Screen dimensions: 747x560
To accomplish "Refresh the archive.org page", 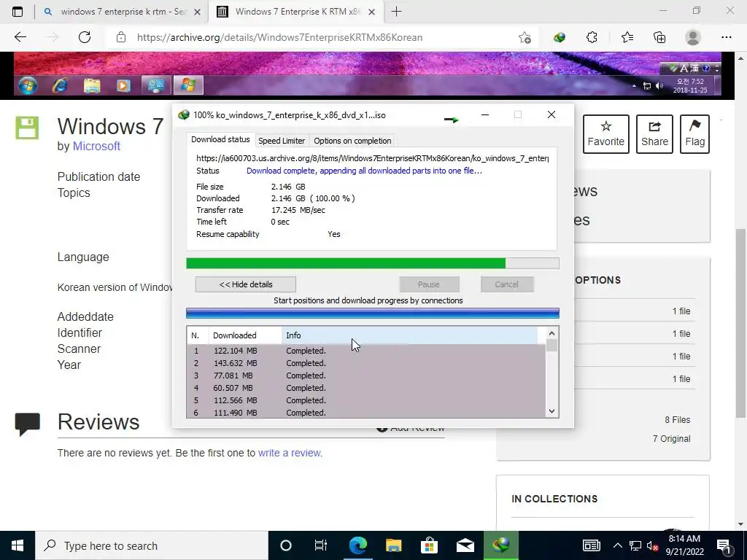I will (85, 37).
